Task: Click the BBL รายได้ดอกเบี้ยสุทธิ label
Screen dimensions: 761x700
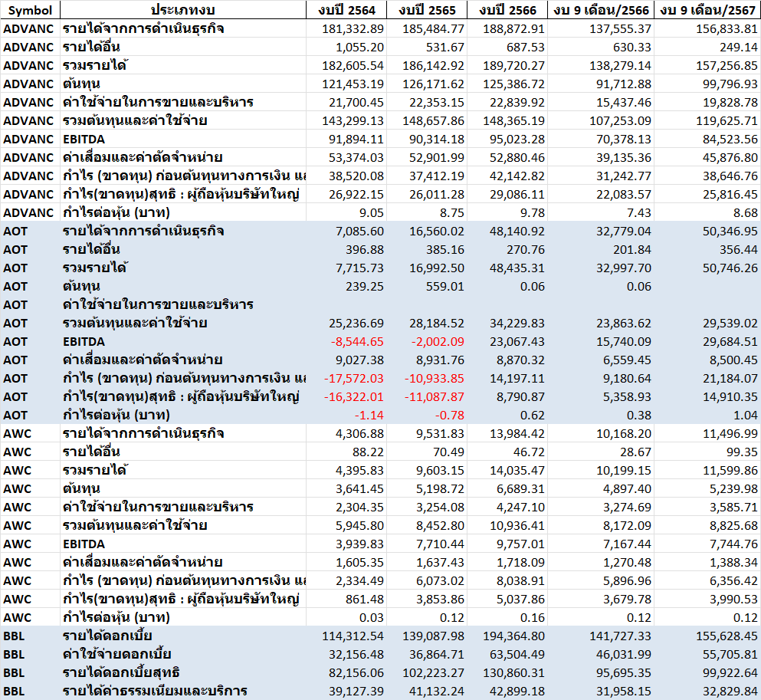Action: (x=121, y=673)
